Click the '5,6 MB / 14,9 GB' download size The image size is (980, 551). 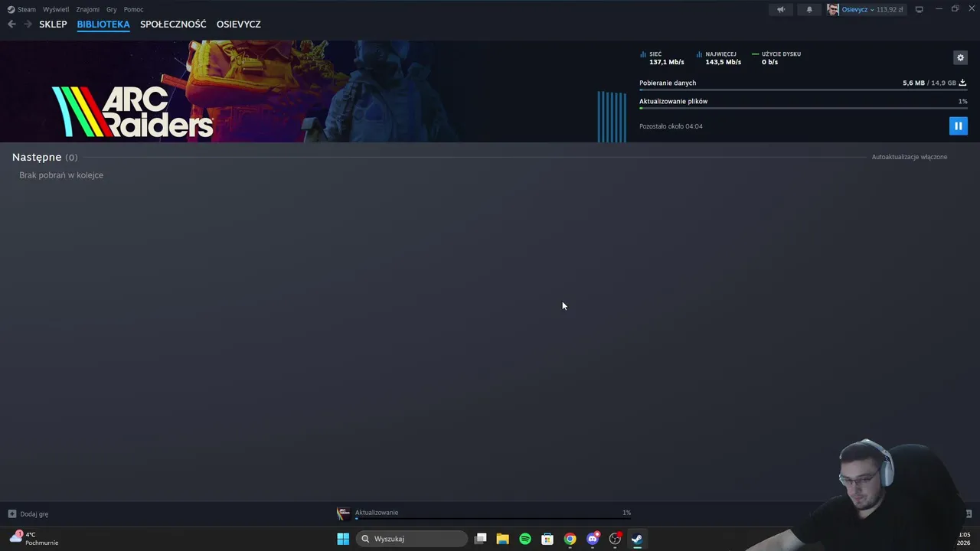(929, 83)
